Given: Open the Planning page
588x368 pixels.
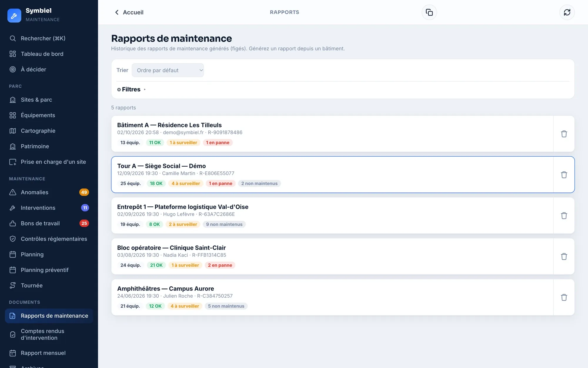Looking at the screenshot, I should click(x=49, y=254).
